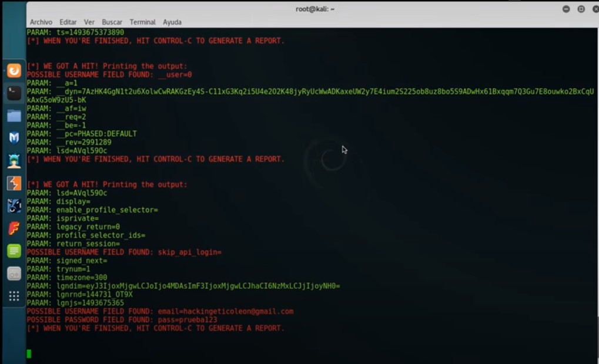Image resolution: width=599 pixels, height=364 pixels.
Task: Click the PARAM: __rev=2991289 line
Action: click(69, 142)
